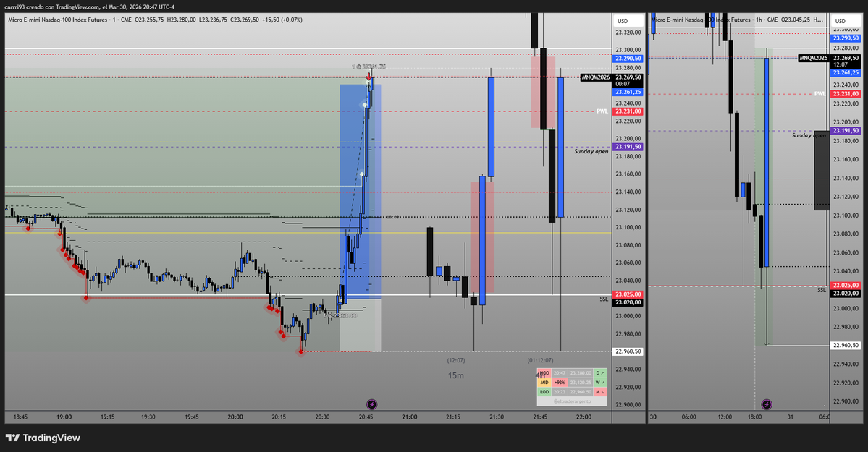Click the 21:00 time label on the 1-minute axis
868x452 pixels.
pyautogui.click(x=409, y=417)
